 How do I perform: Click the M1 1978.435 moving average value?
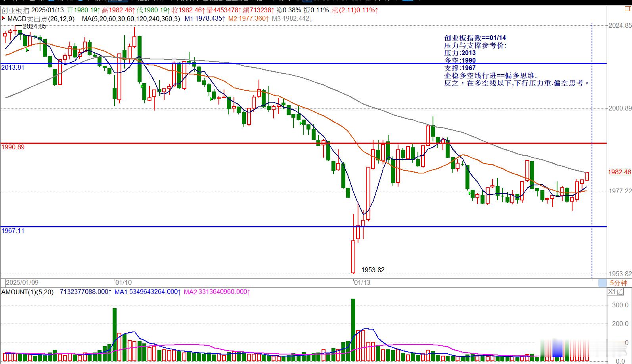click(205, 19)
